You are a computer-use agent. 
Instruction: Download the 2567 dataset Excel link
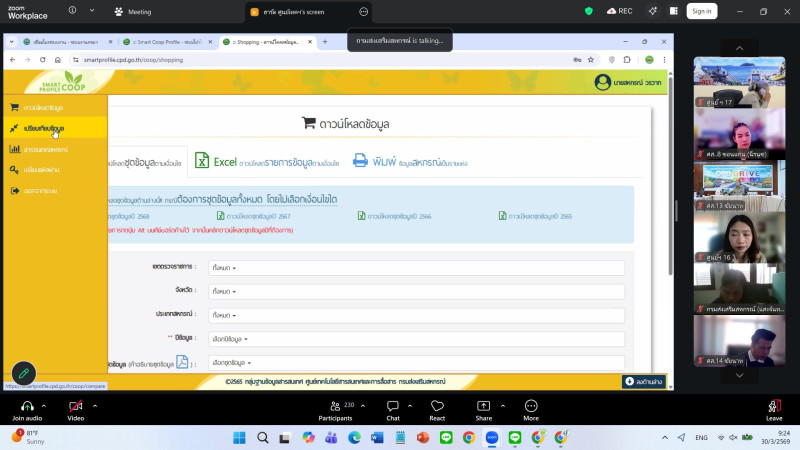point(255,215)
